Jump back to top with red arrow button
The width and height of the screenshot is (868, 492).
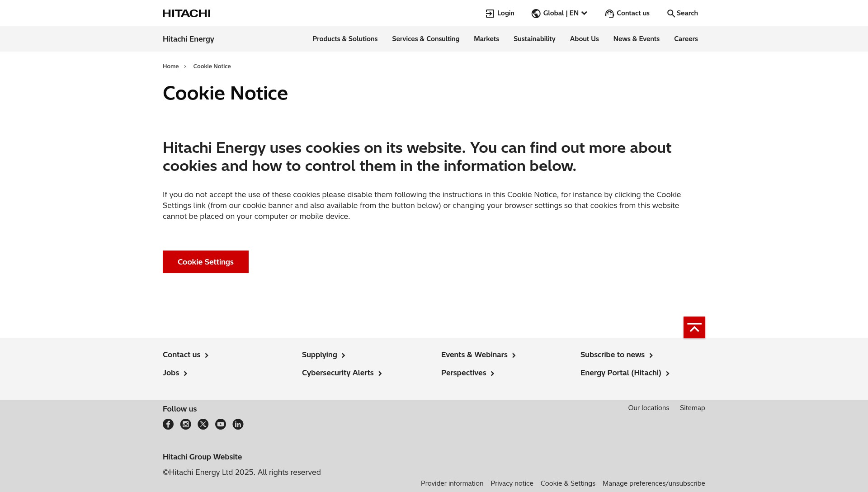coord(694,327)
